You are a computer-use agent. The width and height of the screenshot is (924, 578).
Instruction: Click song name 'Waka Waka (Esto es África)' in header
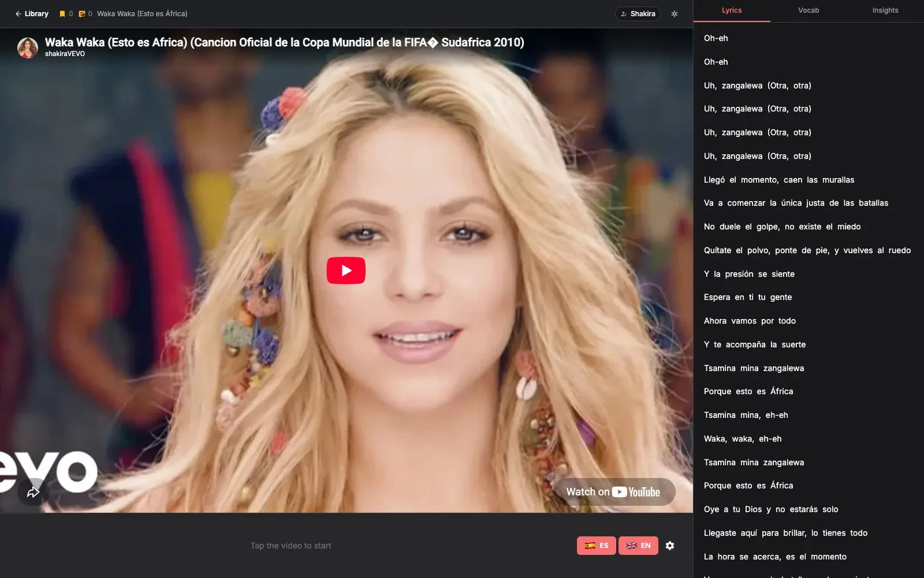(142, 14)
